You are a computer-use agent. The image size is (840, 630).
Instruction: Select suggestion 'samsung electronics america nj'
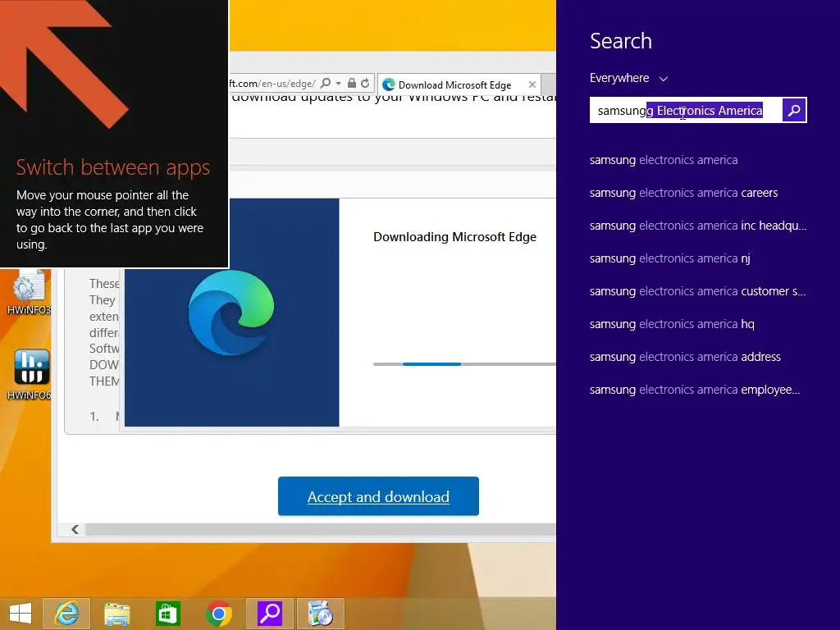pyautogui.click(x=669, y=258)
